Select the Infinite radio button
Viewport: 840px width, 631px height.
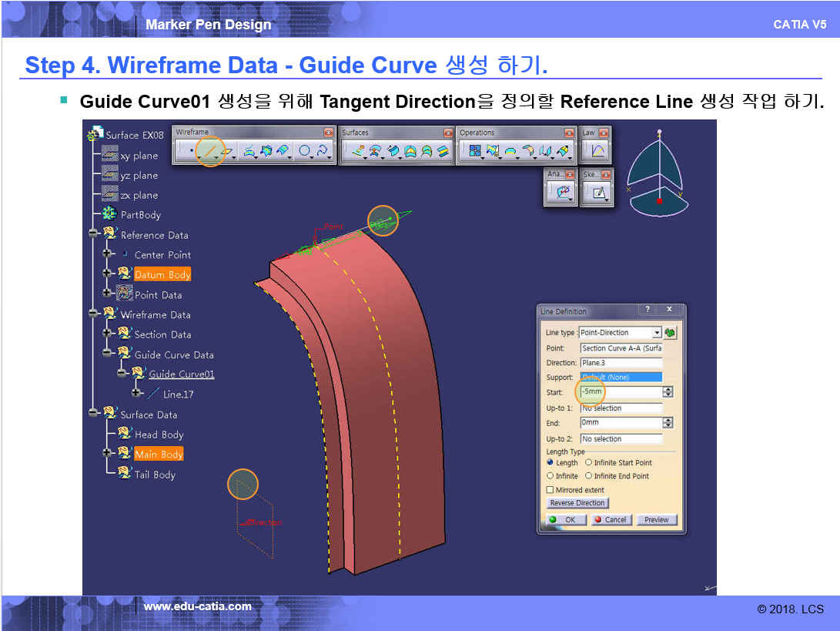[x=550, y=476]
